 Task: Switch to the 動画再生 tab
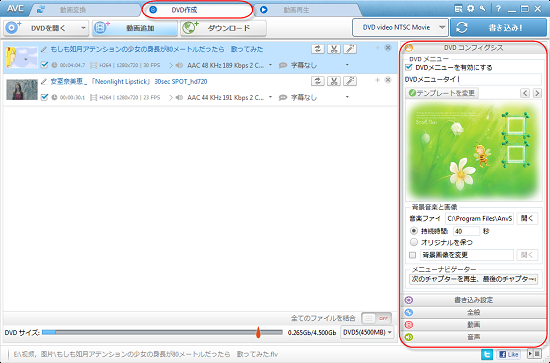click(x=307, y=10)
